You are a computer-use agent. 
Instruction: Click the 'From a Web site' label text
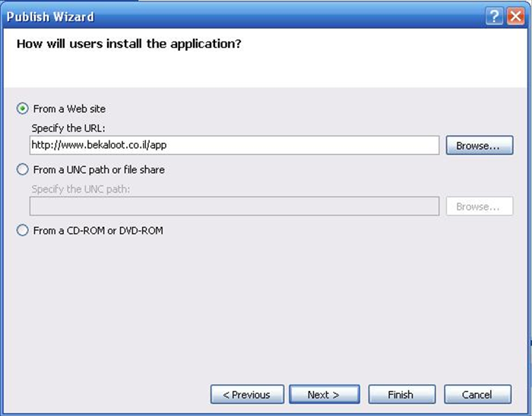point(69,109)
